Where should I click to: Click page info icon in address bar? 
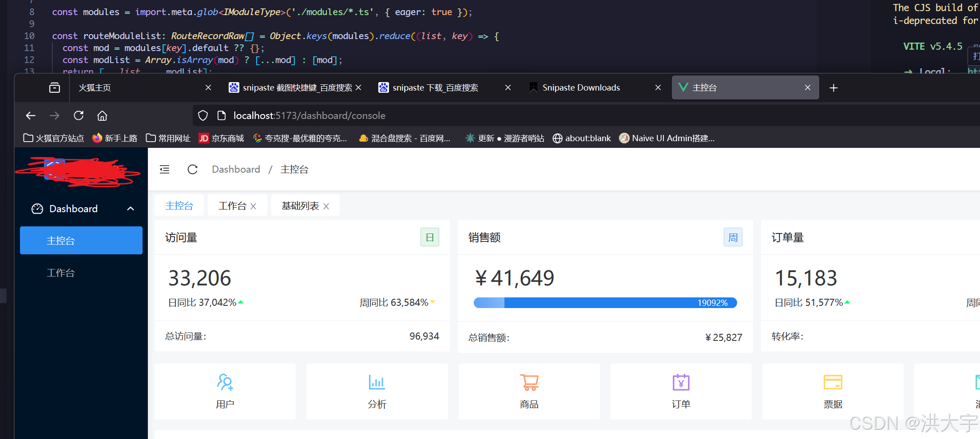click(222, 115)
